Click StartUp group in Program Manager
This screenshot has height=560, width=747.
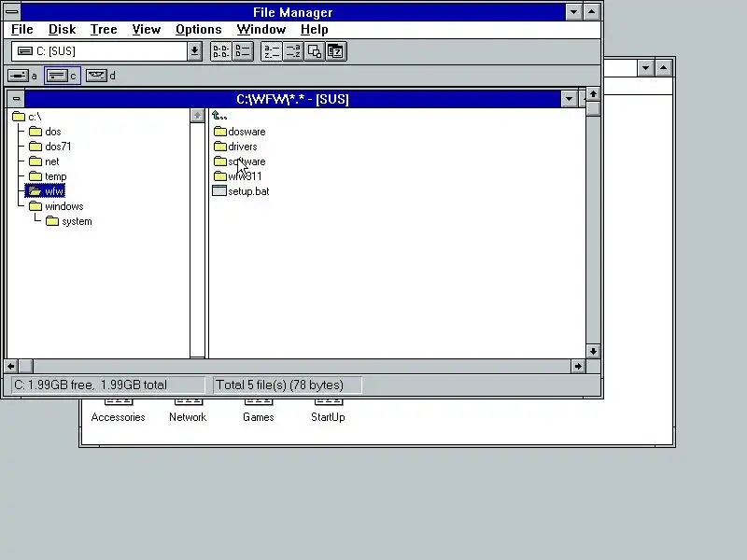pos(328,411)
